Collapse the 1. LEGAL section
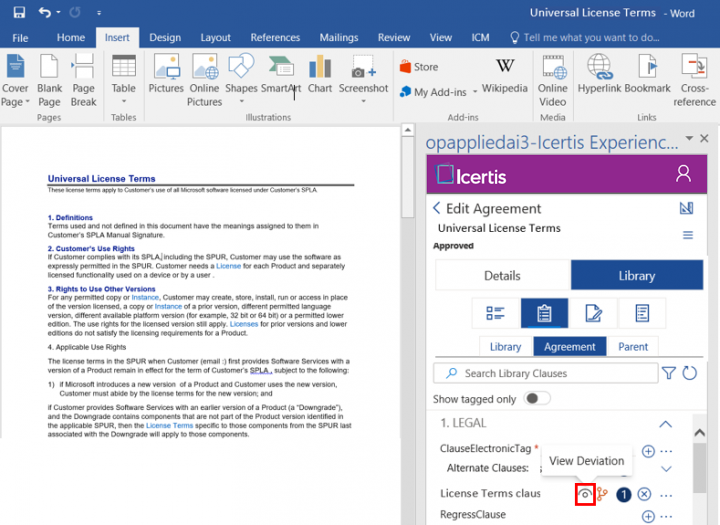Viewport: 720px width, 525px height. click(x=665, y=423)
